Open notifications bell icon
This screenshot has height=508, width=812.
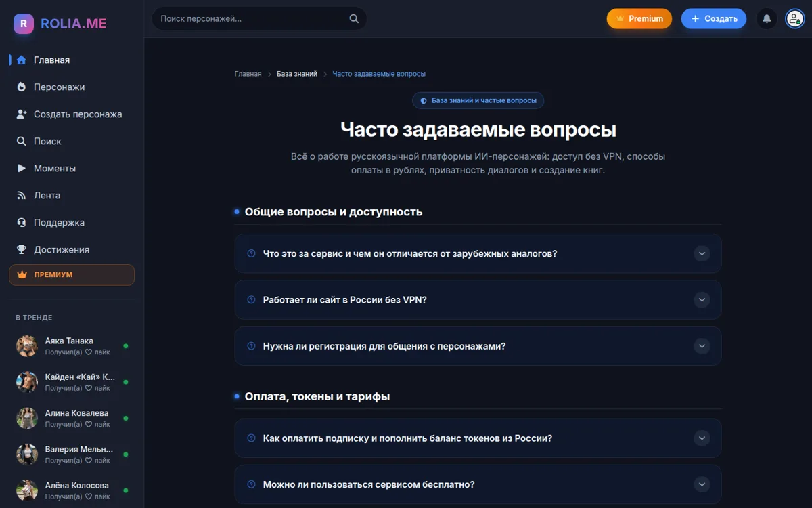767,19
